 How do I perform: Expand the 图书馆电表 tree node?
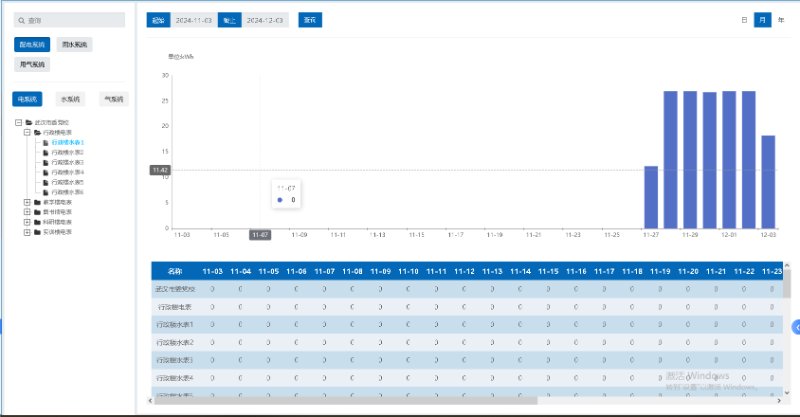point(26,212)
